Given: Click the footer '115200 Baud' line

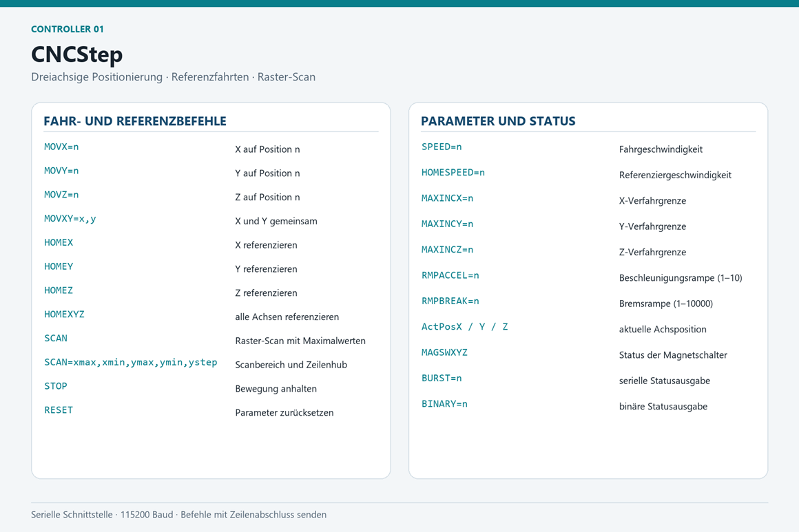Looking at the screenshot, I should click(x=178, y=515).
